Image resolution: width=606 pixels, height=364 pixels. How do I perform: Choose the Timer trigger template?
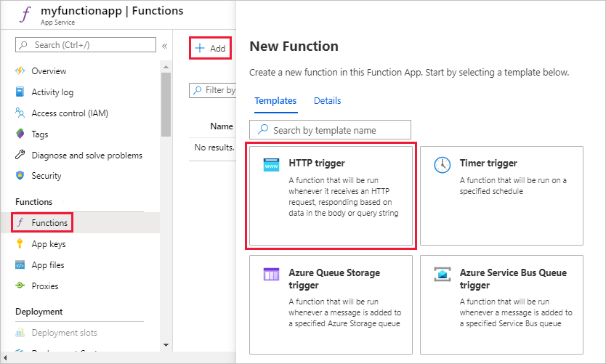pos(501,195)
